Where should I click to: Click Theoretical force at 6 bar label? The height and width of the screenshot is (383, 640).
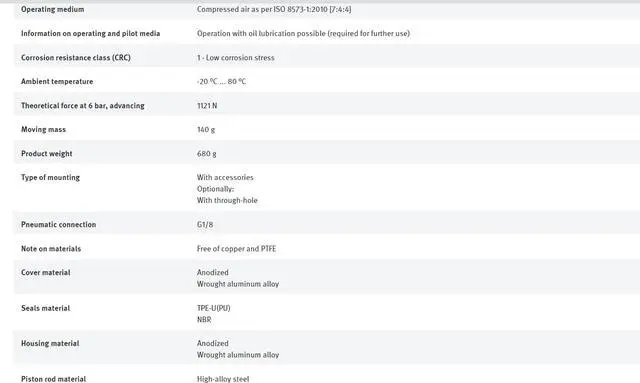pos(82,105)
